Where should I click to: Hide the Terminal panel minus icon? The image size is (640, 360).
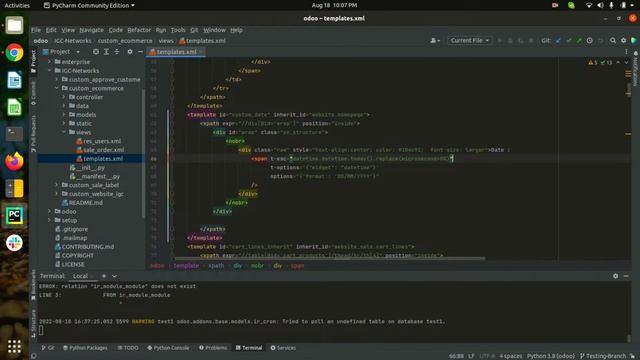pos(626,276)
